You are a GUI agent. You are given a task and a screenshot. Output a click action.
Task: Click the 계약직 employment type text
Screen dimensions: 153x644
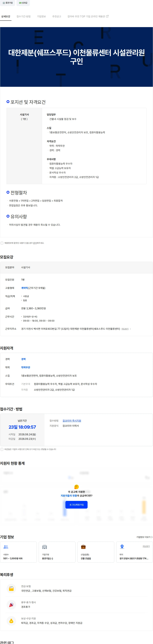coord(24,288)
